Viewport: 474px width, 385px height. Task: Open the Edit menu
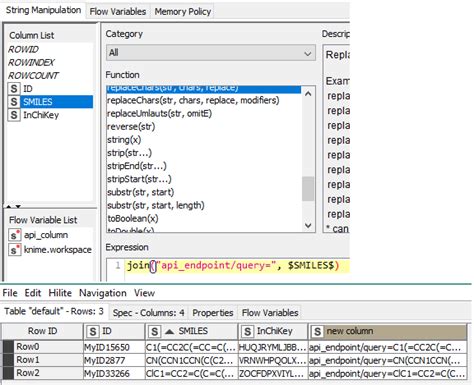[33, 293]
